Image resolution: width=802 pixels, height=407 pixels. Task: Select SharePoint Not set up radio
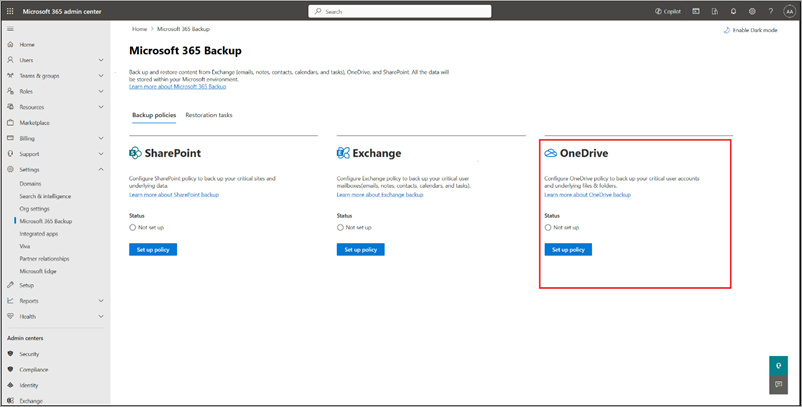click(x=132, y=228)
